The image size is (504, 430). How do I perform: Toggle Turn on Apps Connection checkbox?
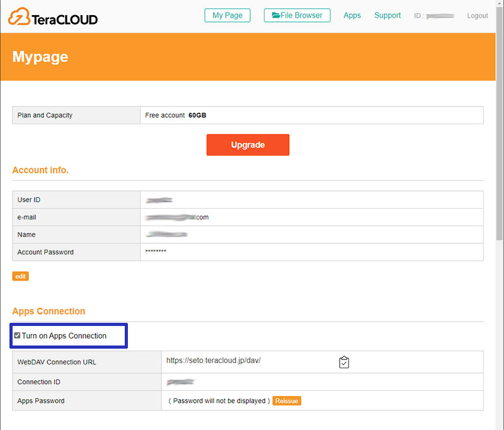tap(18, 335)
